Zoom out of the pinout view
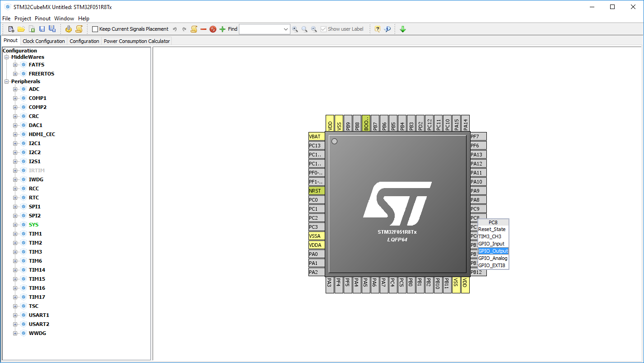This screenshot has width=644, height=363. pyautogui.click(x=313, y=29)
